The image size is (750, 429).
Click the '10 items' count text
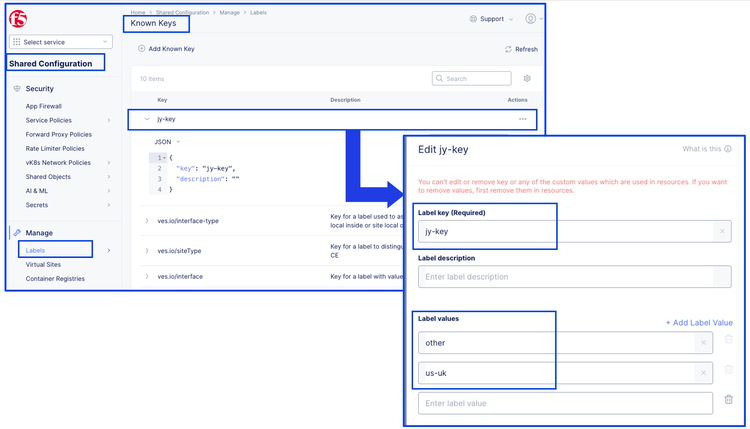click(152, 79)
